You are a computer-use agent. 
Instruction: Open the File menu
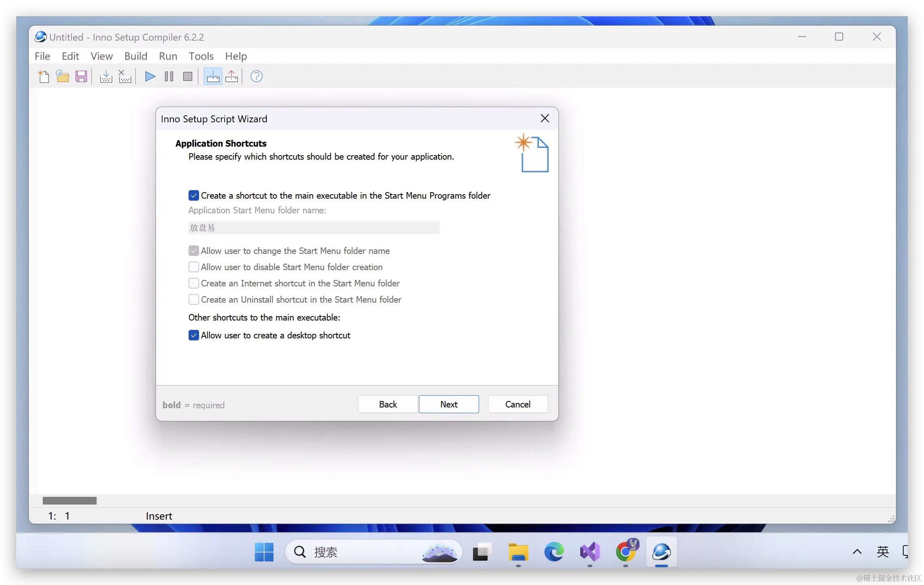click(x=42, y=56)
